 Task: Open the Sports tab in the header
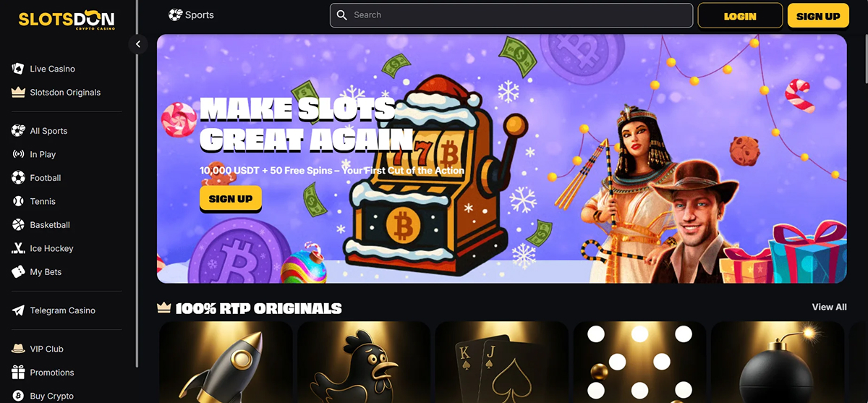point(192,14)
